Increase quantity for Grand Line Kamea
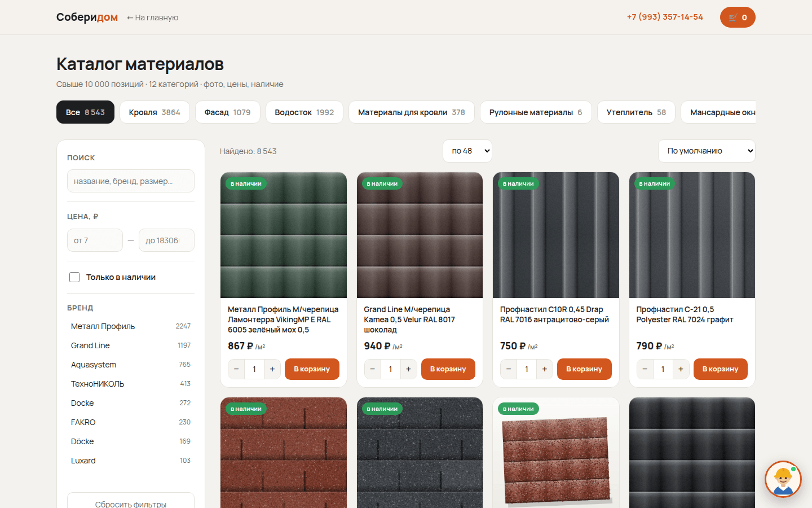 [408, 369]
